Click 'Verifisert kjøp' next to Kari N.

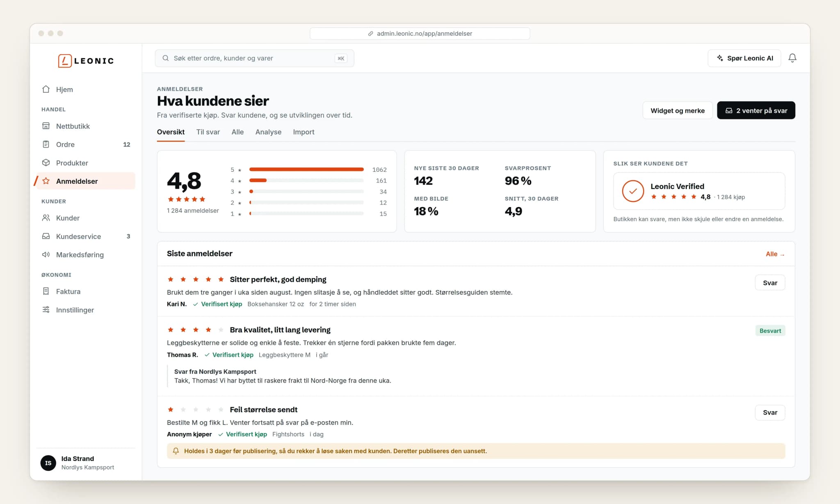point(218,304)
